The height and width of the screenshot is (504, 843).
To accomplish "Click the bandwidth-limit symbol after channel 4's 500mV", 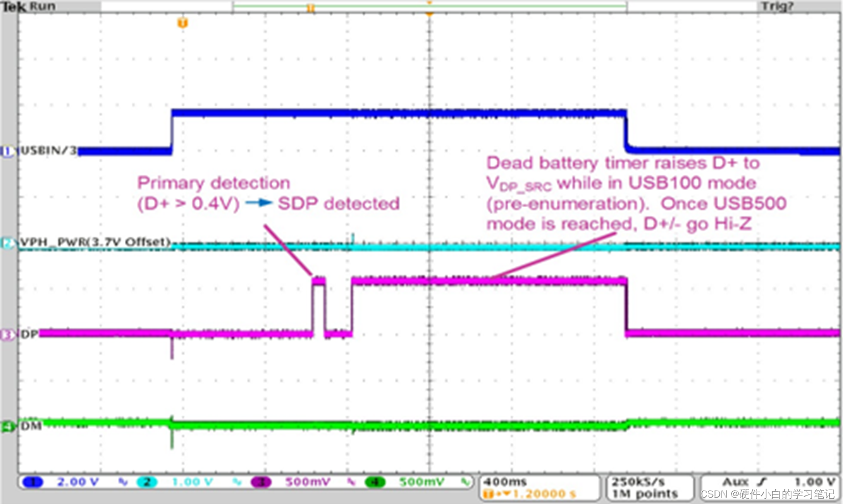I will 466,482.
